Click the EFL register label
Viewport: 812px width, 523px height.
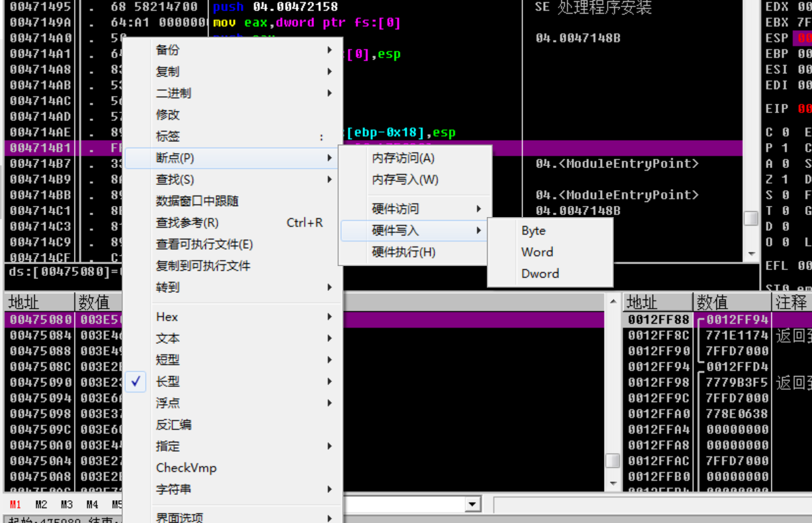point(777,266)
